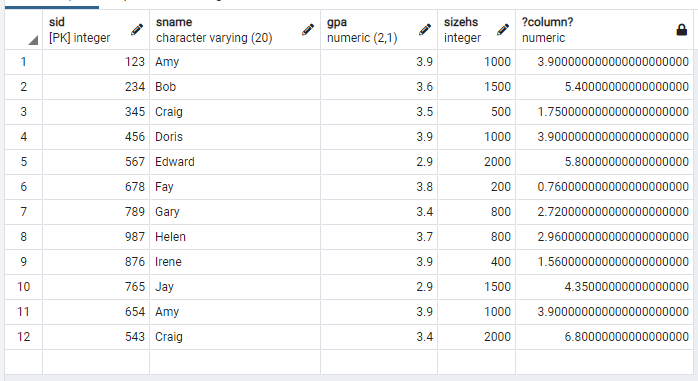
Task: Click the edit pencil icon in sid column
Action: coord(137,30)
